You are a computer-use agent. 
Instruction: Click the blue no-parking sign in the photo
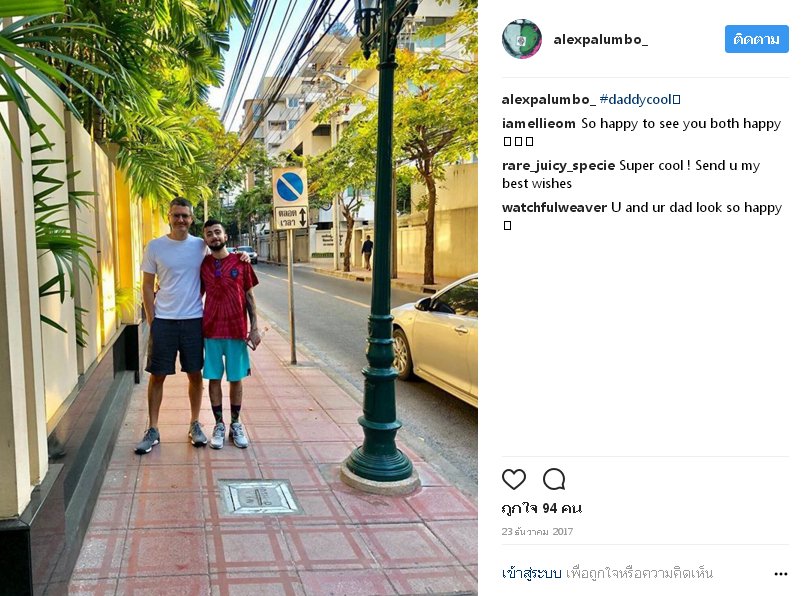click(289, 187)
